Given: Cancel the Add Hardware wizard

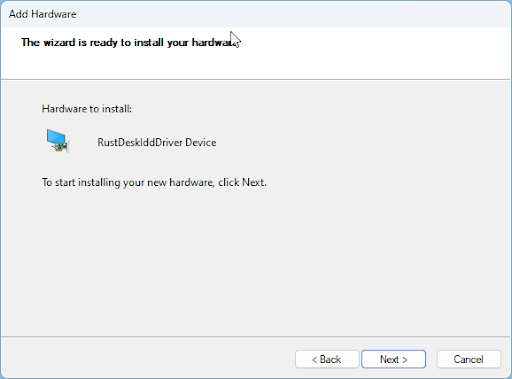Looking at the screenshot, I should pos(469,359).
